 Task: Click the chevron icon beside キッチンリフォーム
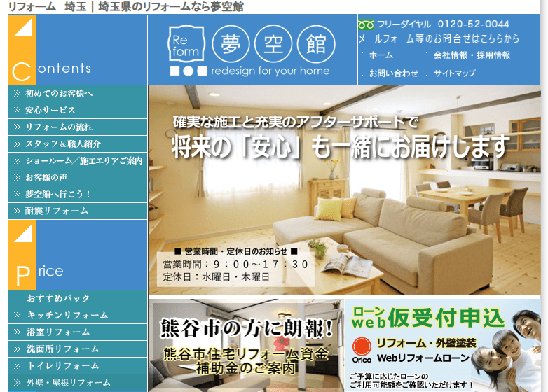16,316
